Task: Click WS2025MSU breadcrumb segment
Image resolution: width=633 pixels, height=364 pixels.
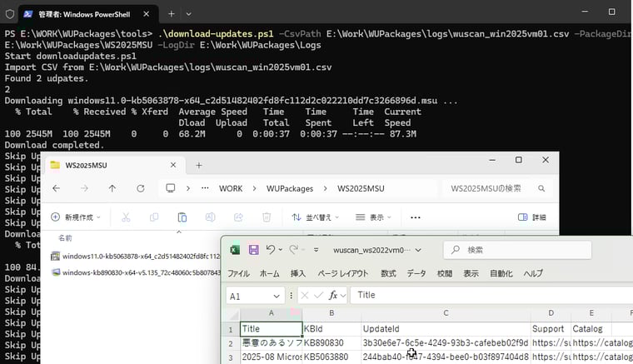Action: coord(361,188)
